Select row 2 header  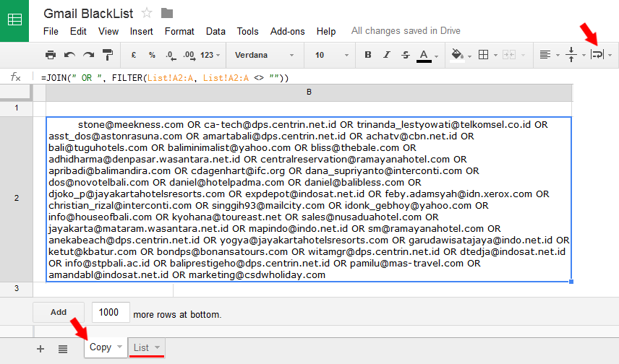[x=16, y=198]
